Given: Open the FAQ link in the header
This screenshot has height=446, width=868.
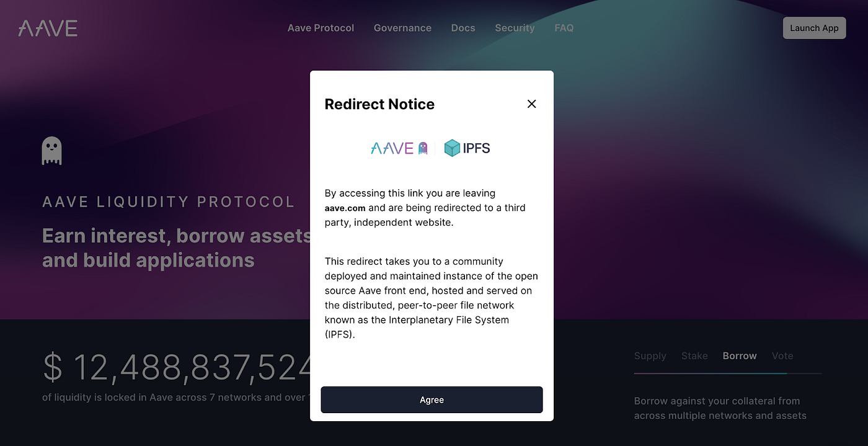Looking at the screenshot, I should pyautogui.click(x=564, y=28).
